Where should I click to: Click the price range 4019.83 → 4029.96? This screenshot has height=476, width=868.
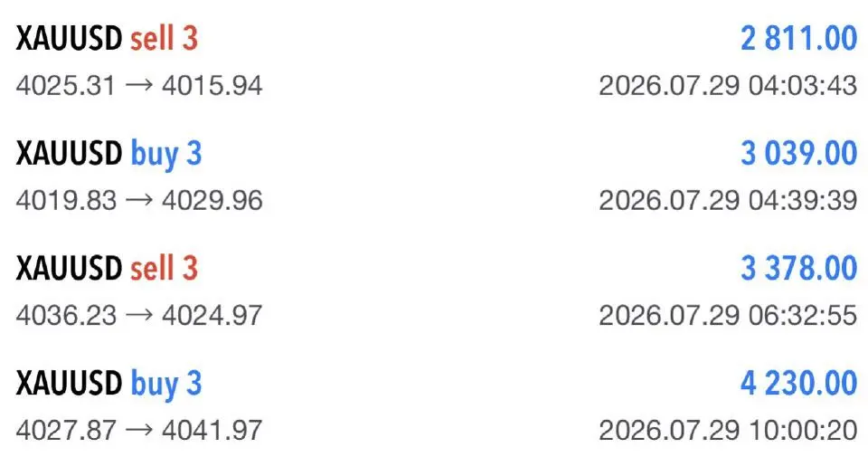point(139,200)
